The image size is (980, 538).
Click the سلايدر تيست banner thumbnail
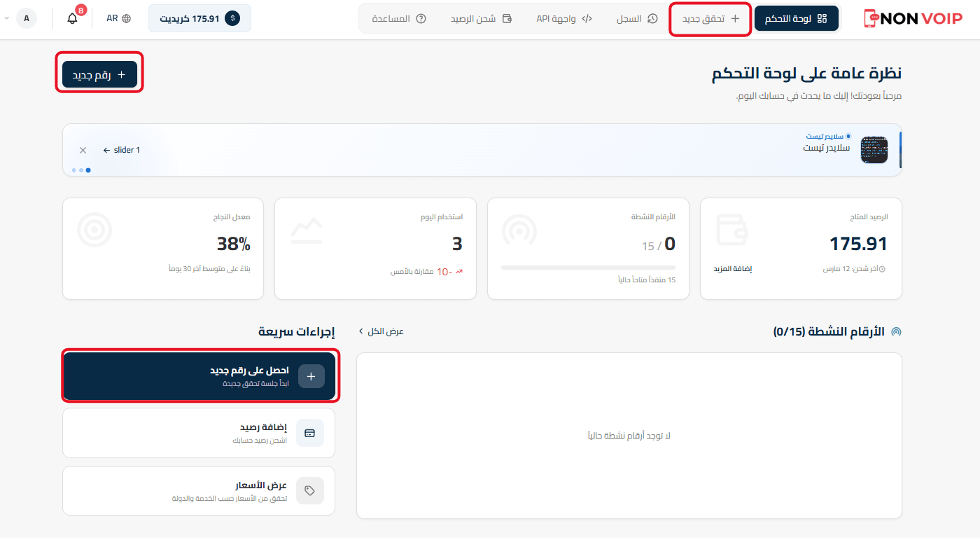pyautogui.click(x=874, y=150)
